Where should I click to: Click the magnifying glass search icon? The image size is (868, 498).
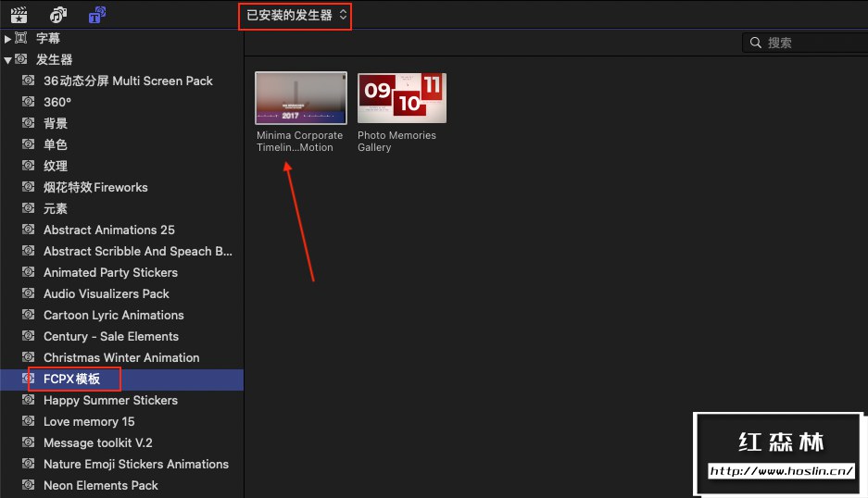coord(755,43)
